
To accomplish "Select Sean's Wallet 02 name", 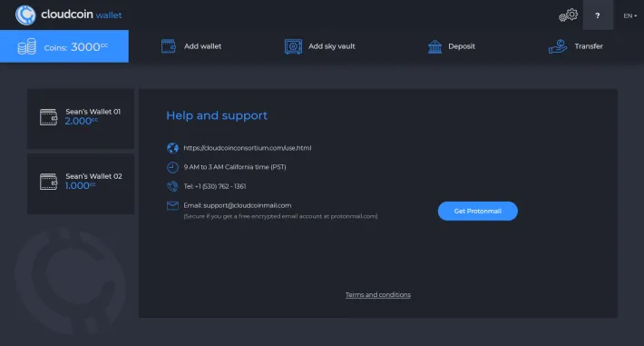I will [93, 176].
